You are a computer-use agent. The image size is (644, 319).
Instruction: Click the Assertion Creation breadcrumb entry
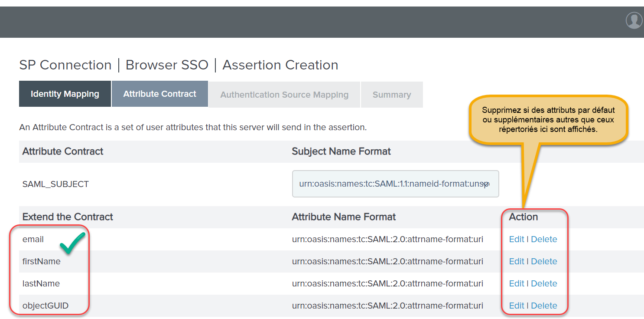(280, 65)
